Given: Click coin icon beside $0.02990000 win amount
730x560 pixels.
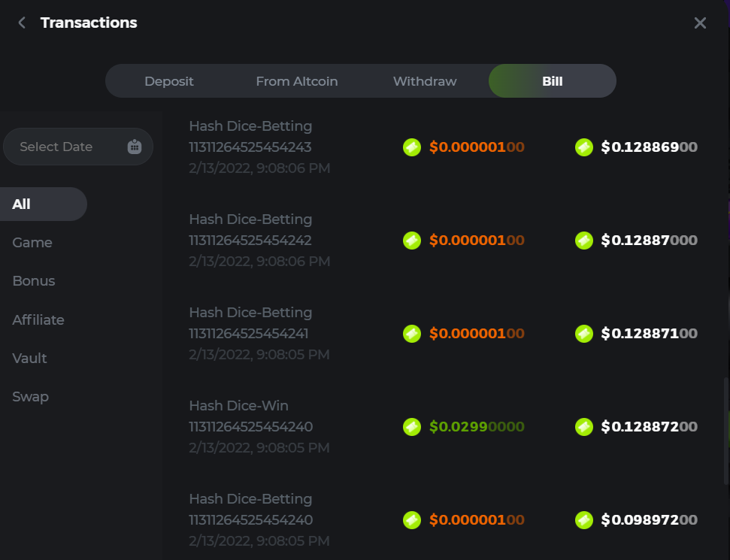Looking at the screenshot, I should coord(412,427).
